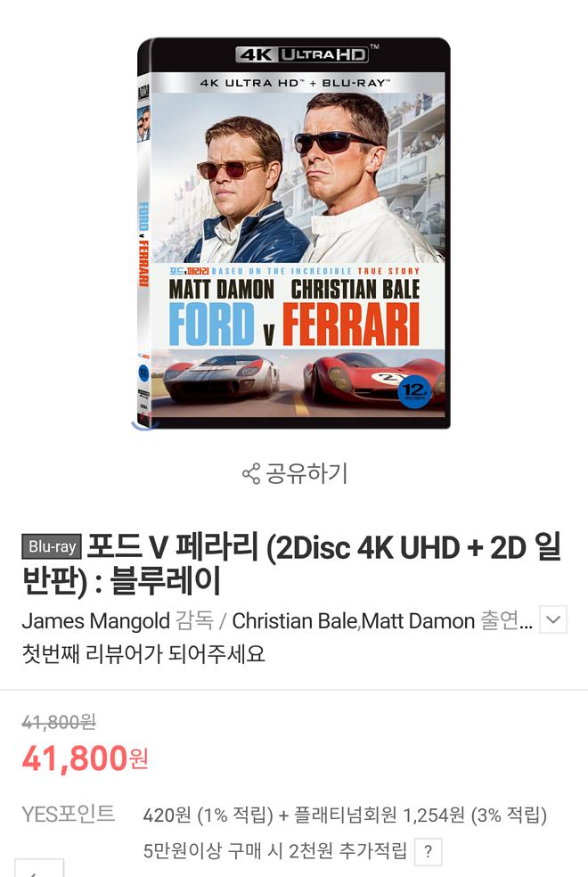Tap the 5만원이상 구매 시 2천원 추가적립 text
The width and height of the screenshot is (588, 877).
pyautogui.click(x=275, y=851)
